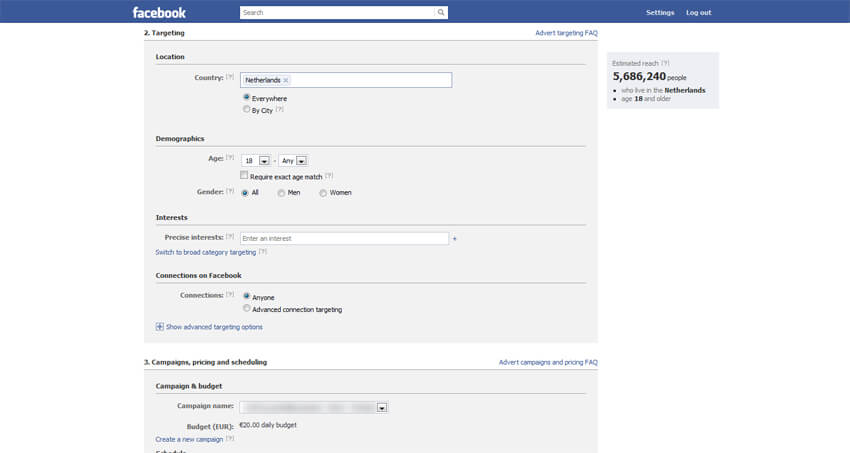Click Log out in the top bar
The image size is (850, 453).
[698, 12]
